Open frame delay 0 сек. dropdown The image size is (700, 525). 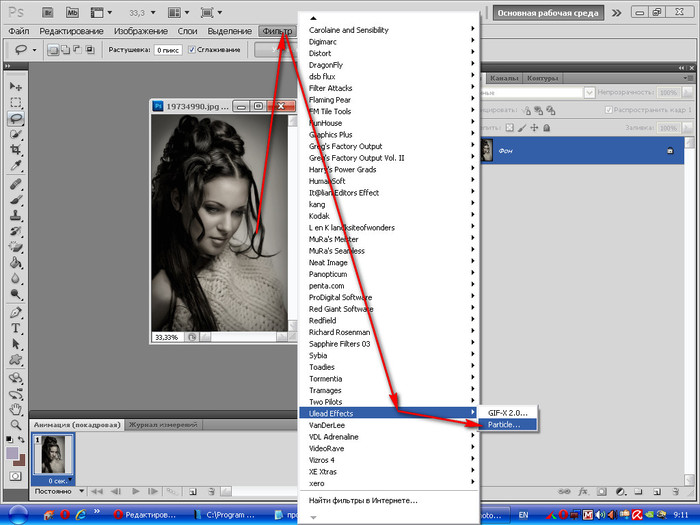click(70, 480)
